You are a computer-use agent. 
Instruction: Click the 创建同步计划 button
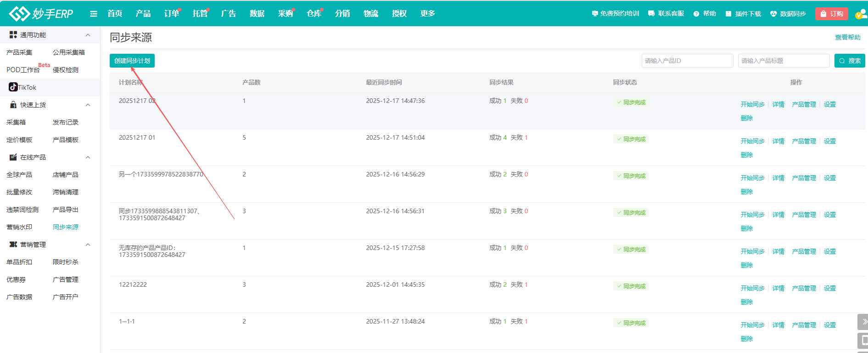(x=132, y=61)
